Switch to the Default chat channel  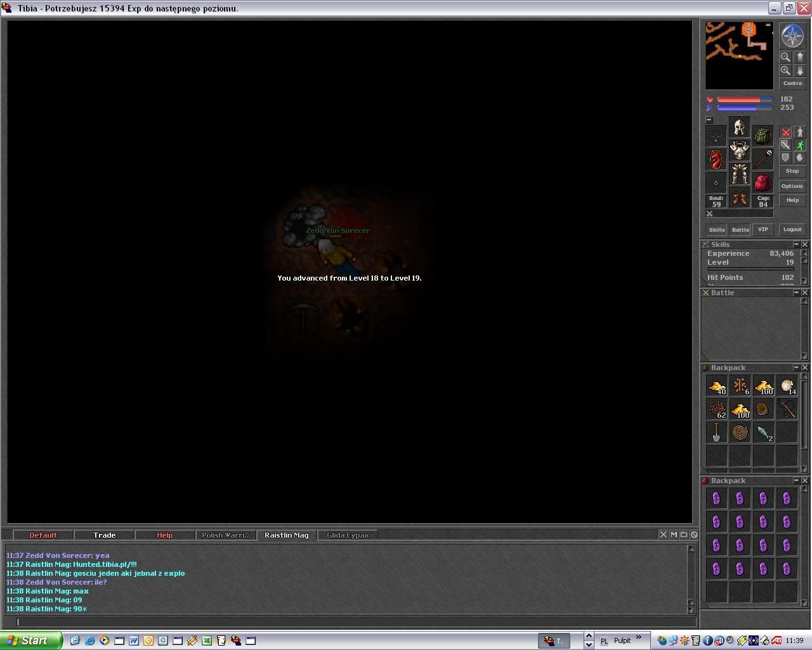click(43, 535)
